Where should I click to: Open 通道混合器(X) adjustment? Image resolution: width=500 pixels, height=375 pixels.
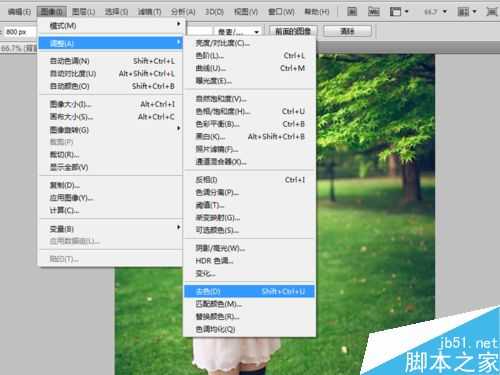point(249,162)
